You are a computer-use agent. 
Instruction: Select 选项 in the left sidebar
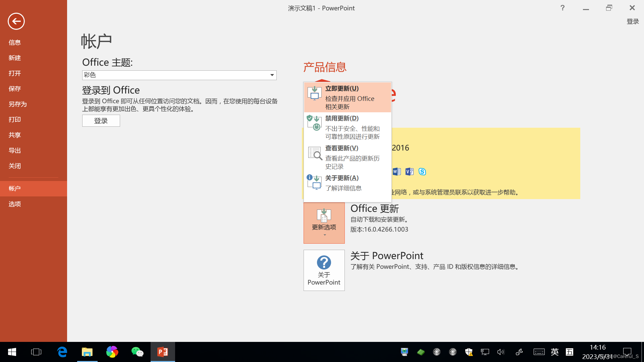15,204
